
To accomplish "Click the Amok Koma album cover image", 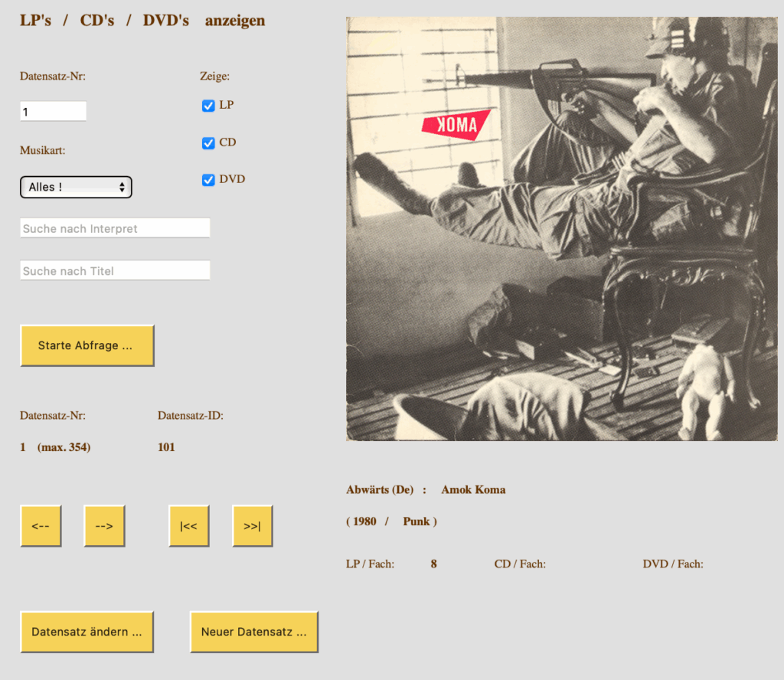I will pyautogui.click(x=561, y=229).
